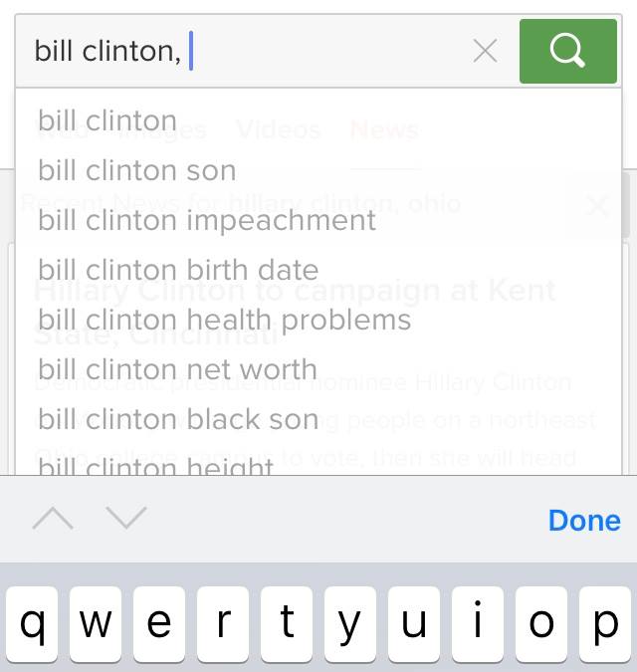Viewport: 637px width, 672px height.
Task: Tap the green search magnifier button
Action: pyautogui.click(x=567, y=51)
